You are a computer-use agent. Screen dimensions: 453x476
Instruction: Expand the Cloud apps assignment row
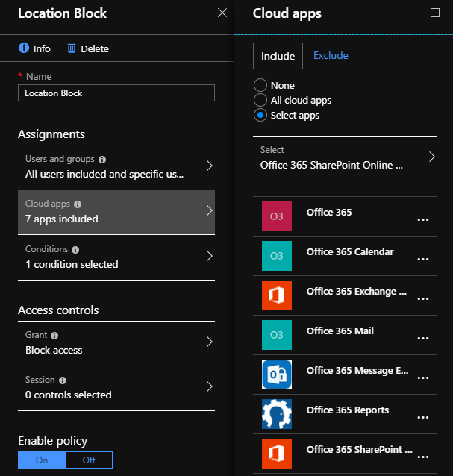[x=116, y=212]
